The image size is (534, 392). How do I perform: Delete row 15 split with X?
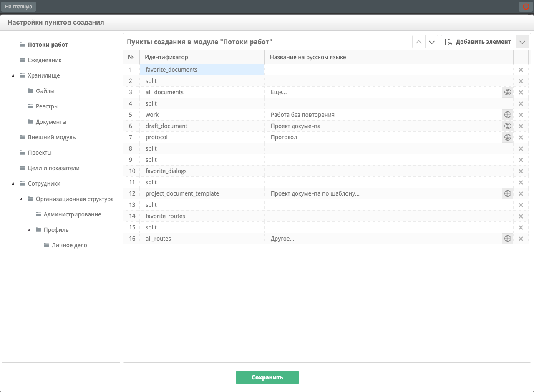[521, 228]
